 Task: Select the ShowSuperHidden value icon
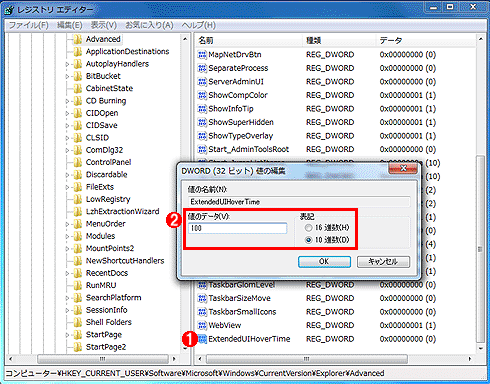[x=202, y=122]
